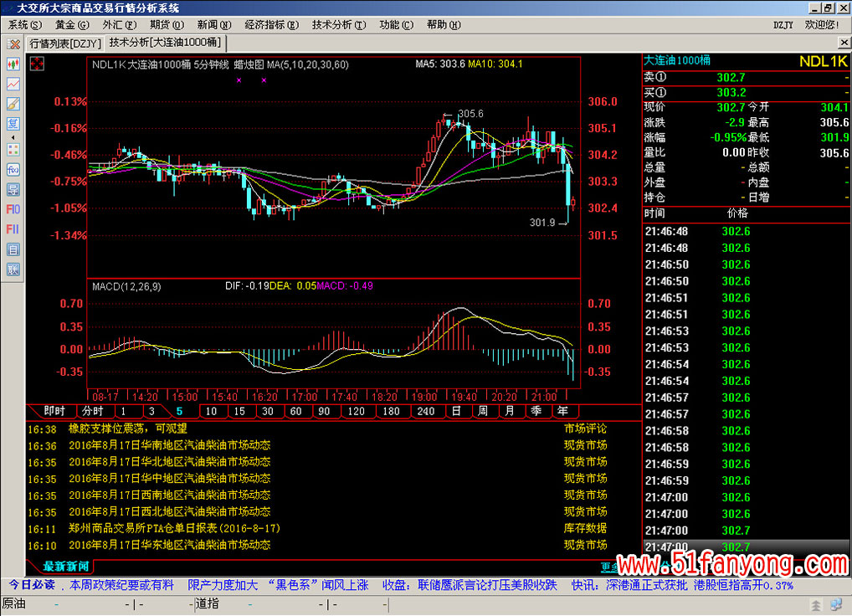Click the F10 info icon
This screenshot has height=616, width=852.
coord(13,209)
